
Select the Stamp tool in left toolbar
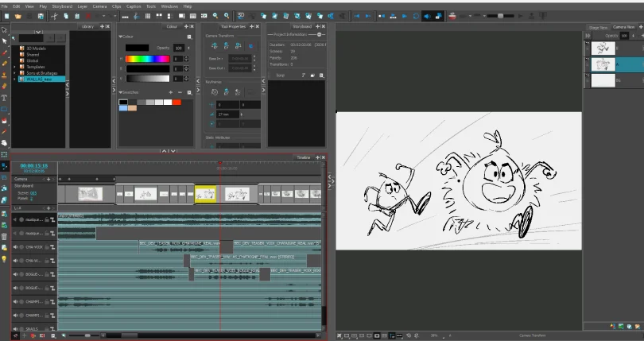[5, 75]
